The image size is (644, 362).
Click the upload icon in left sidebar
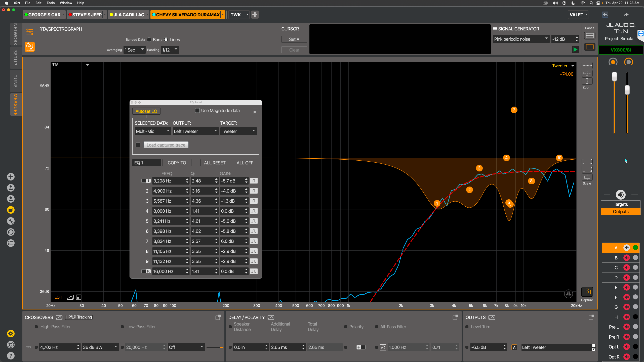(11, 188)
